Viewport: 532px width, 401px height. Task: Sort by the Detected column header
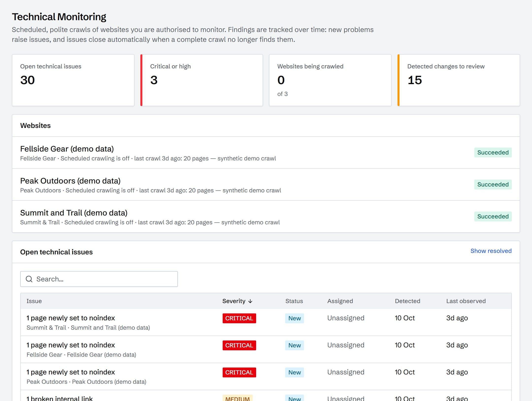click(407, 301)
